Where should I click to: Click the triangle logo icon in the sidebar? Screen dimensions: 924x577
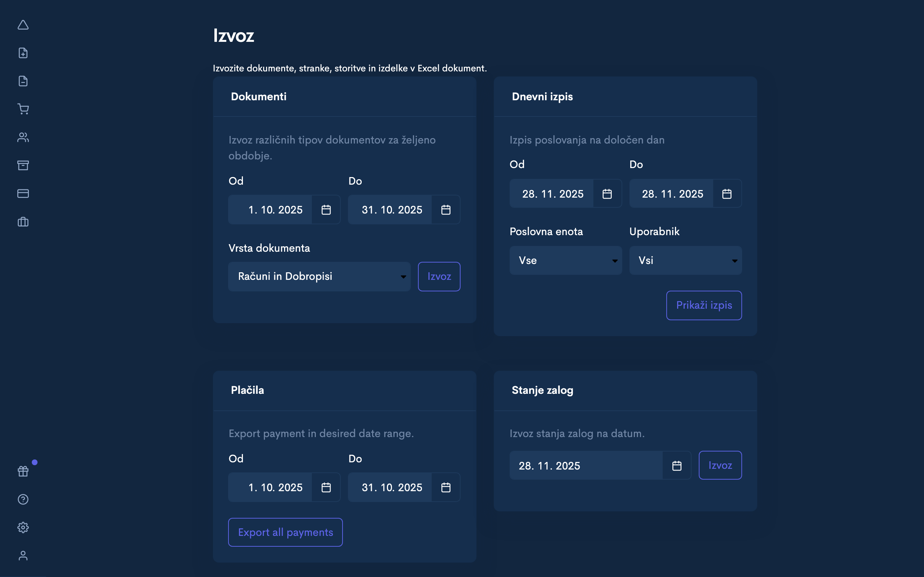[x=23, y=25]
